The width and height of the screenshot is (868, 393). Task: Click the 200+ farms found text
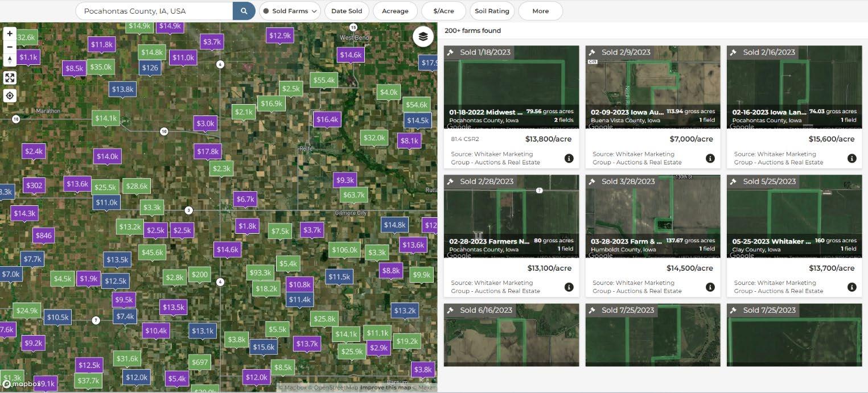click(x=473, y=31)
